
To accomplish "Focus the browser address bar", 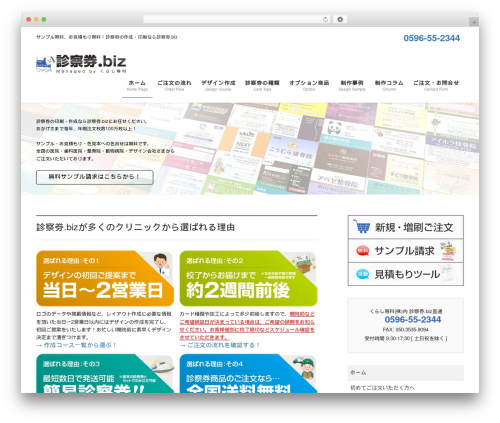I will (237, 20).
